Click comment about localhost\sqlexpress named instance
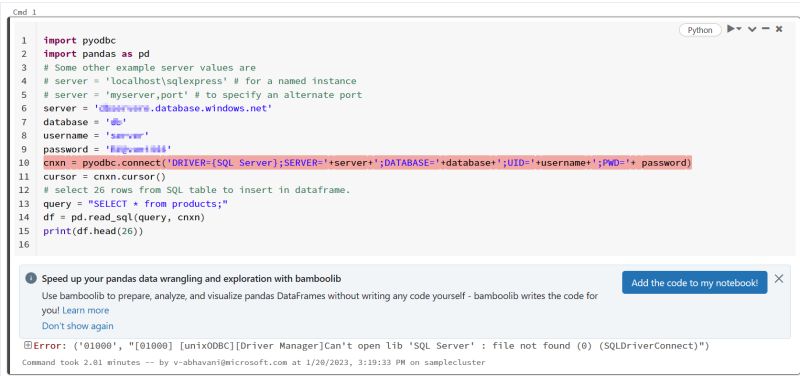800x376 pixels. tap(199, 81)
